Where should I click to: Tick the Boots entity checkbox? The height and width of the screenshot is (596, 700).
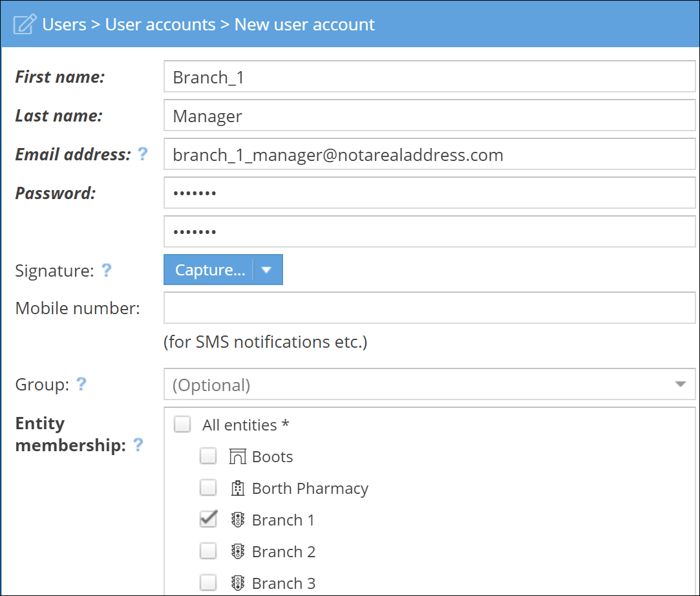click(x=207, y=456)
